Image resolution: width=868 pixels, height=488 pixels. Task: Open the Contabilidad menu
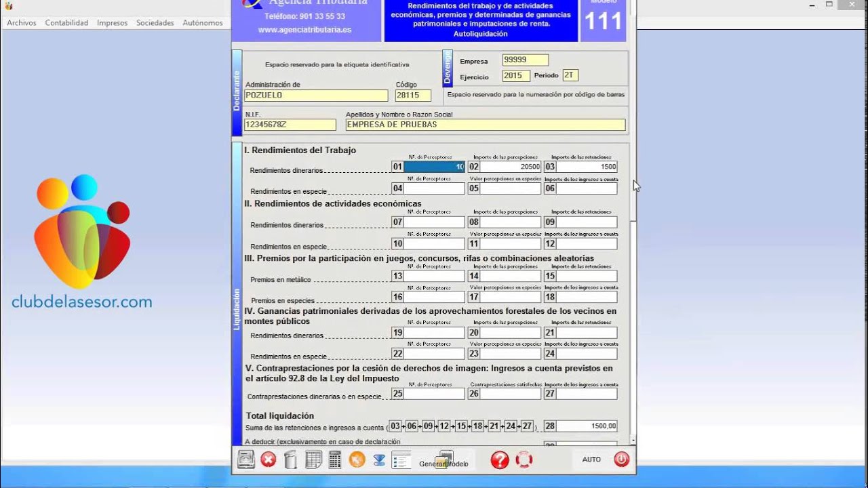pyautogui.click(x=66, y=22)
